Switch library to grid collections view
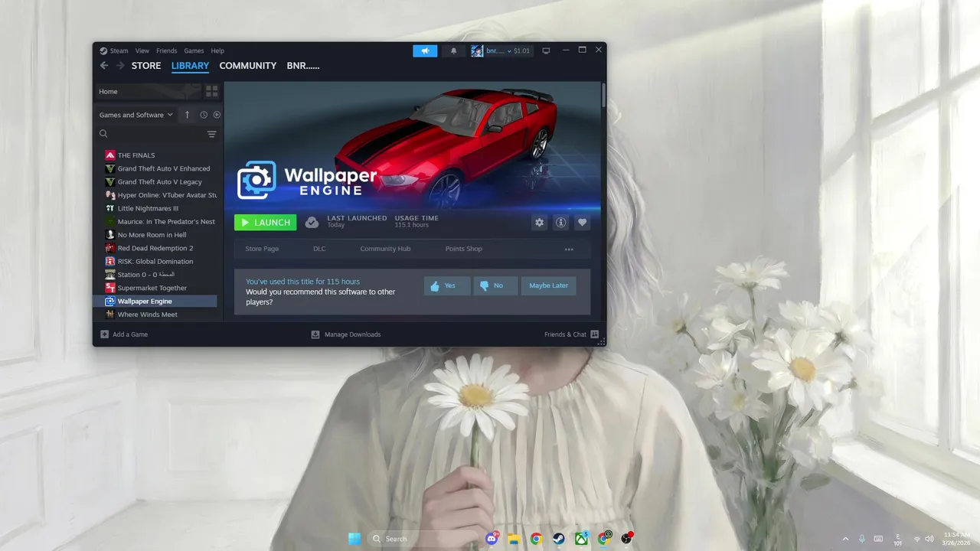980x551 pixels. click(212, 91)
